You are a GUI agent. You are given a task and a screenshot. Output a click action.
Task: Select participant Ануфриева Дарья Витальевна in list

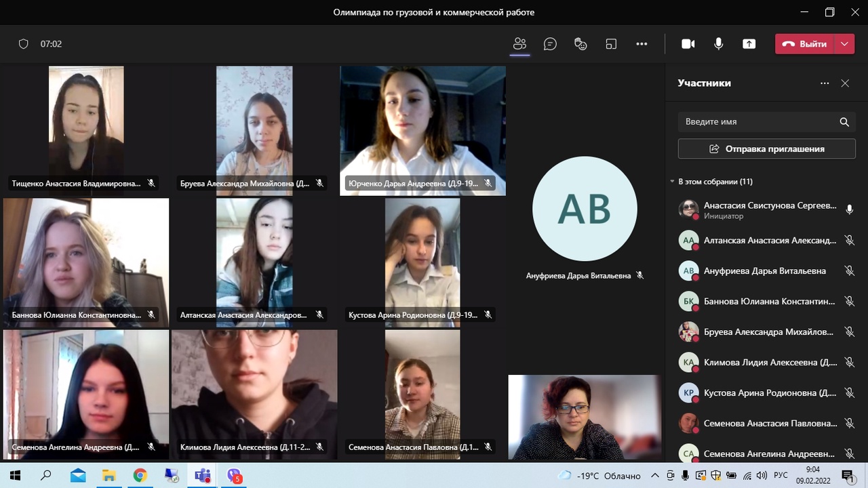[x=764, y=270]
